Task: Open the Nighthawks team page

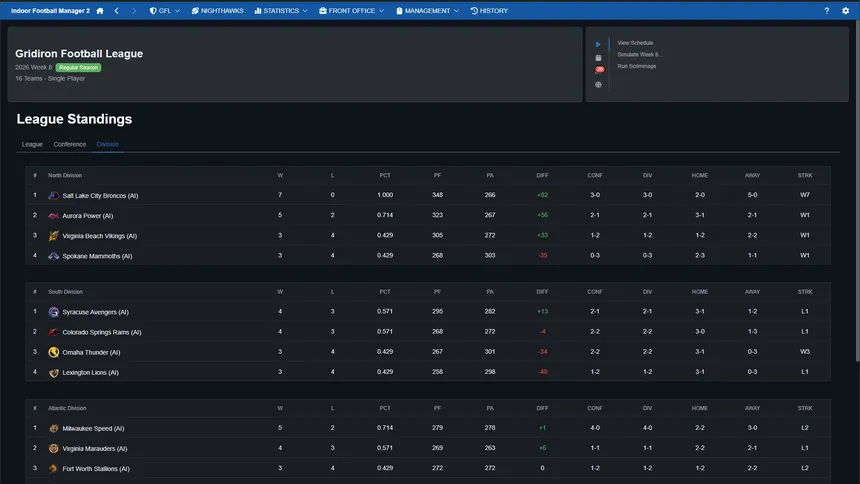Action: click(217, 10)
